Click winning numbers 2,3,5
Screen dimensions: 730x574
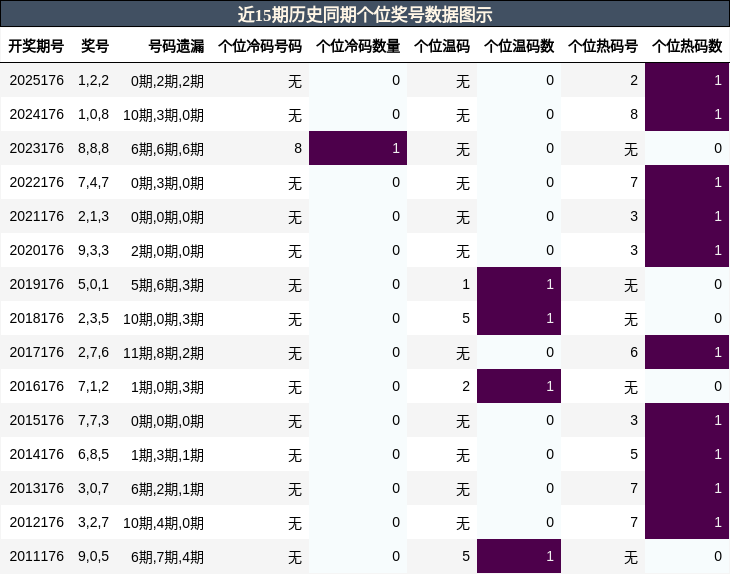[x=93, y=318]
